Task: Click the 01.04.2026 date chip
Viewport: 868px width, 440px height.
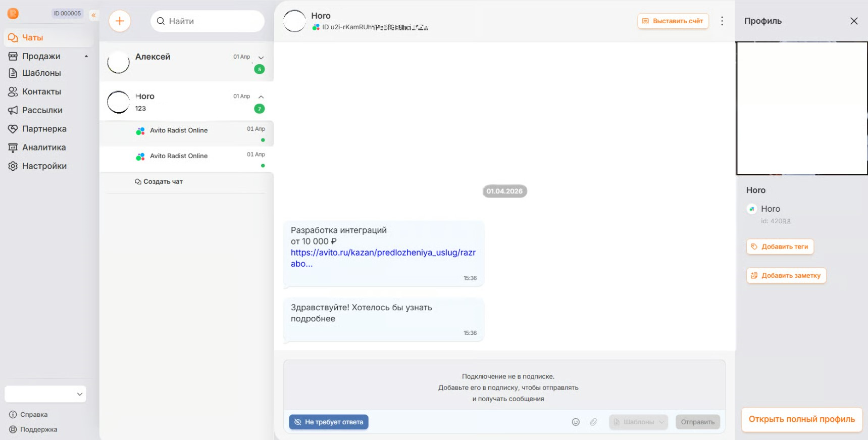Action: point(505,191)
